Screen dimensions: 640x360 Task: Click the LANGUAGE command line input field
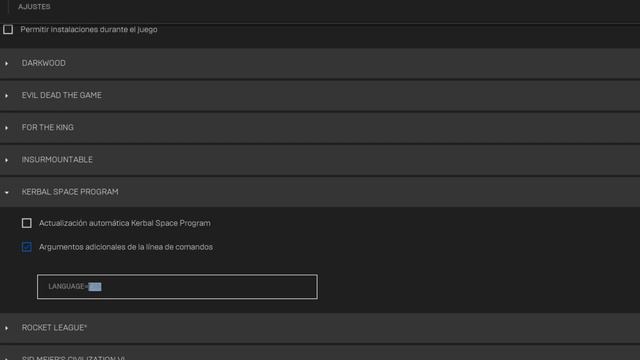point(177,287)
